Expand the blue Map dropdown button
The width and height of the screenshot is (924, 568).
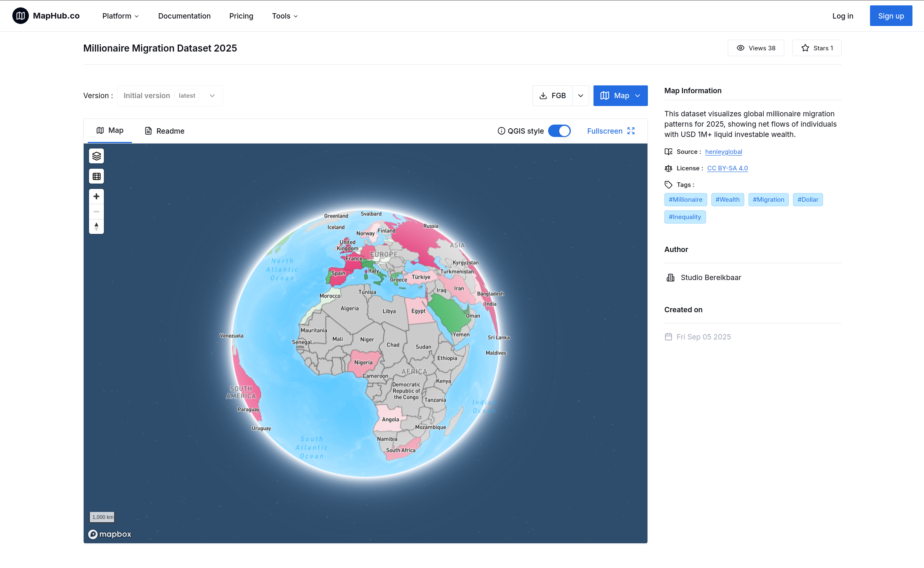[x=620, y=96]
